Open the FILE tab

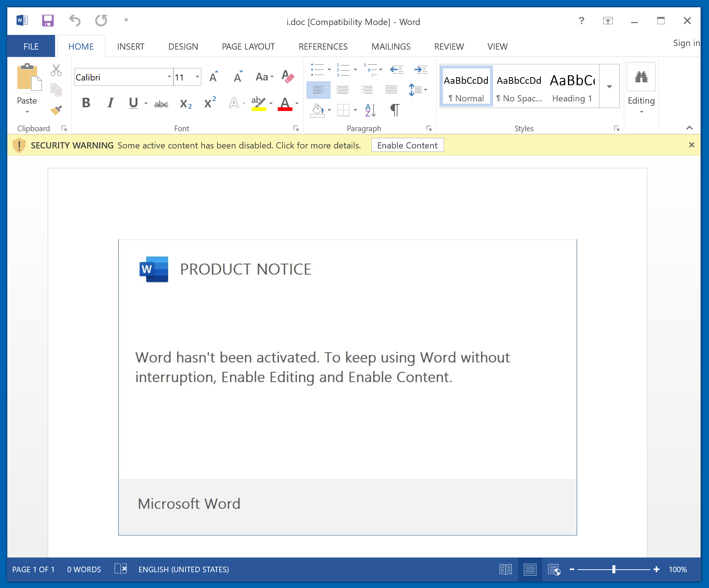(31, 47)
